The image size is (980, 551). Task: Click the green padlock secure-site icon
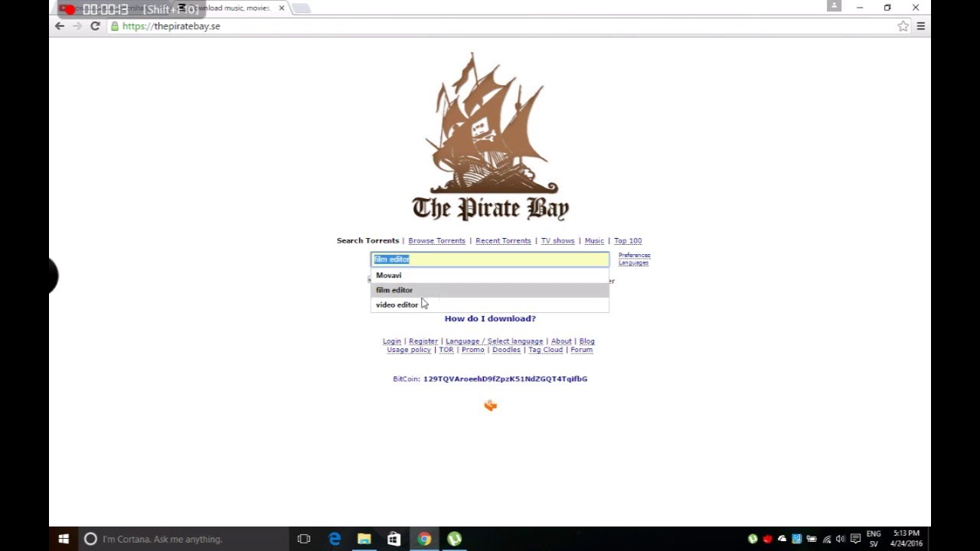115,26
